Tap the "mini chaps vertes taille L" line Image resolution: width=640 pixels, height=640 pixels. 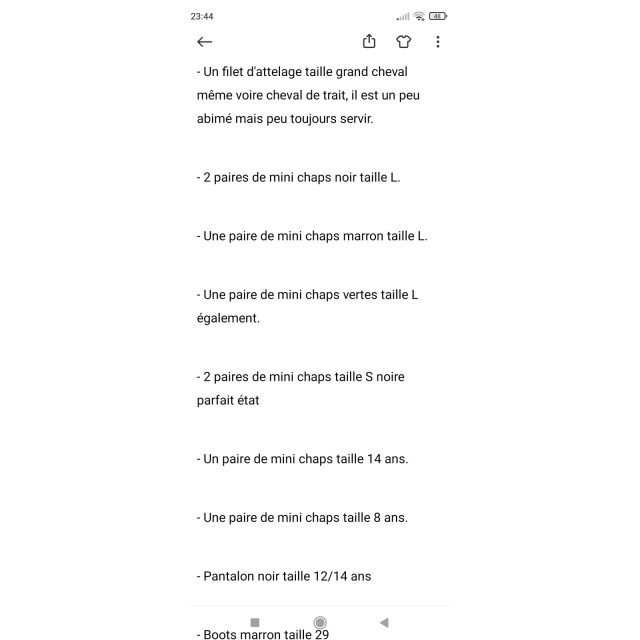[308, 295]
